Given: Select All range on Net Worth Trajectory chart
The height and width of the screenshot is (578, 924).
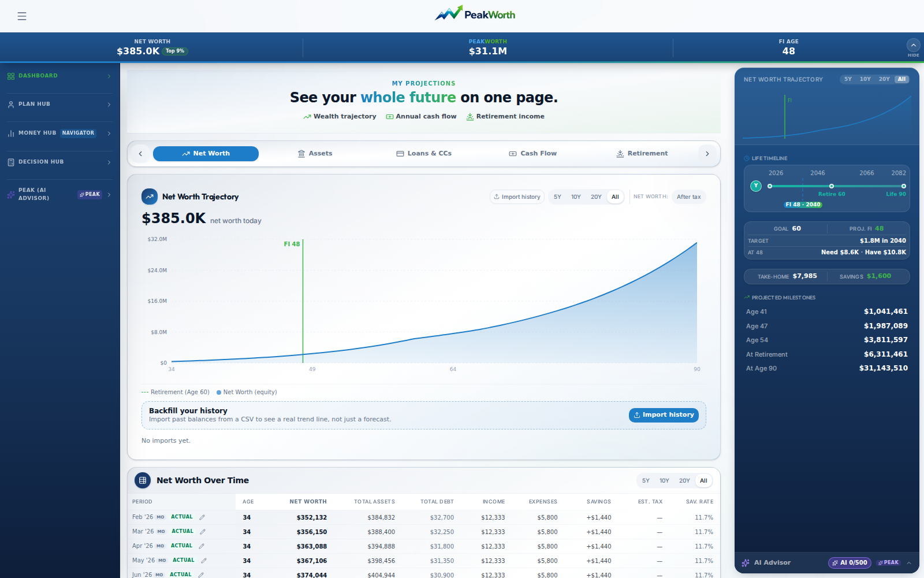Looking at the screenshot, I should [615, 197].
